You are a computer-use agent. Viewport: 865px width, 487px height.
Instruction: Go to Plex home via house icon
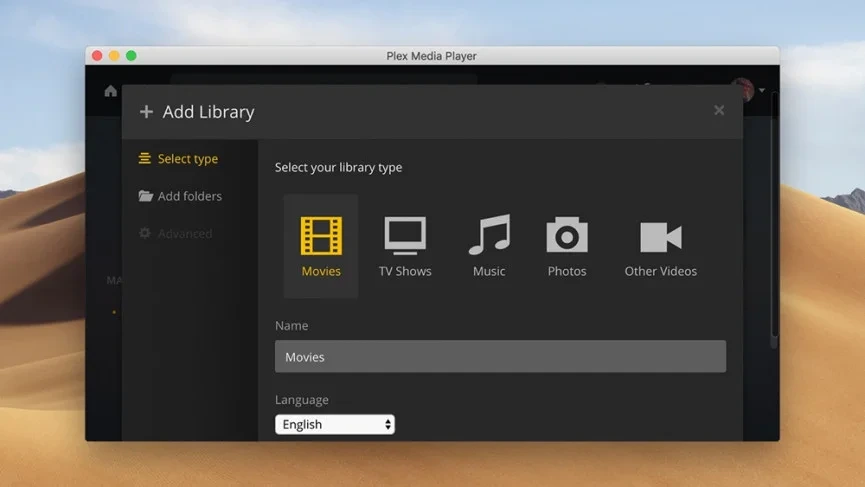click(x=110, y=91)
